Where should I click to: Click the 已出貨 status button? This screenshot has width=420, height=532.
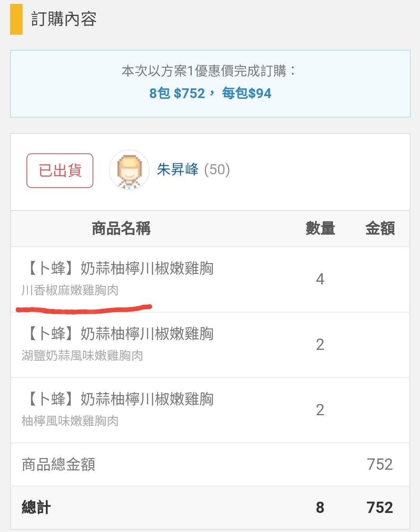click(60, 170)
